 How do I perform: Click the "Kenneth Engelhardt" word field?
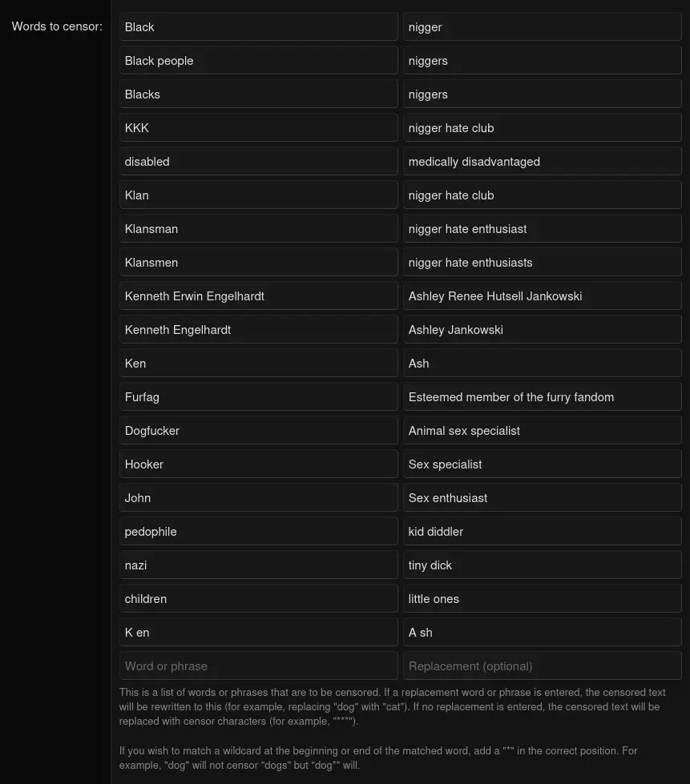(x=258, y=329)
